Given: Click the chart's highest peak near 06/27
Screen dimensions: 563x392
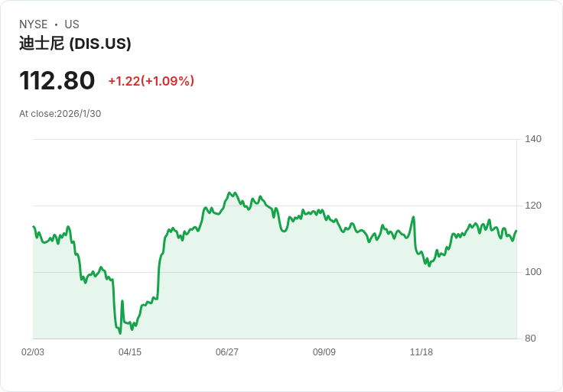Looking at the screenshot, I should (229, 193).
